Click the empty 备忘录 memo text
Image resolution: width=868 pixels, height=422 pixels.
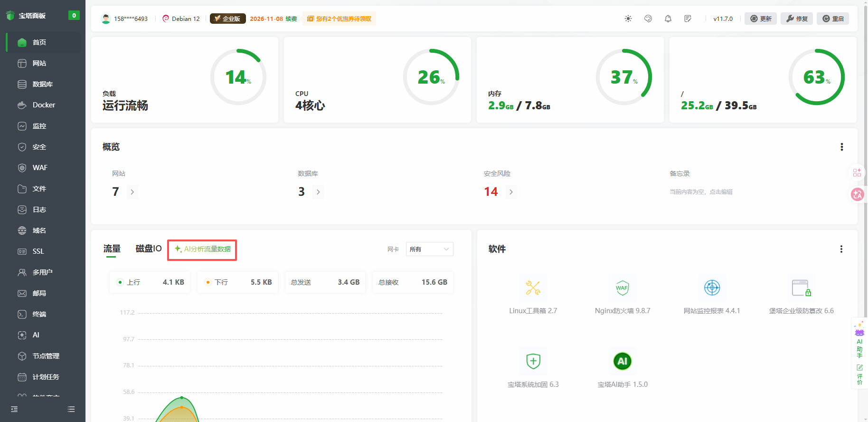[701, 192]
